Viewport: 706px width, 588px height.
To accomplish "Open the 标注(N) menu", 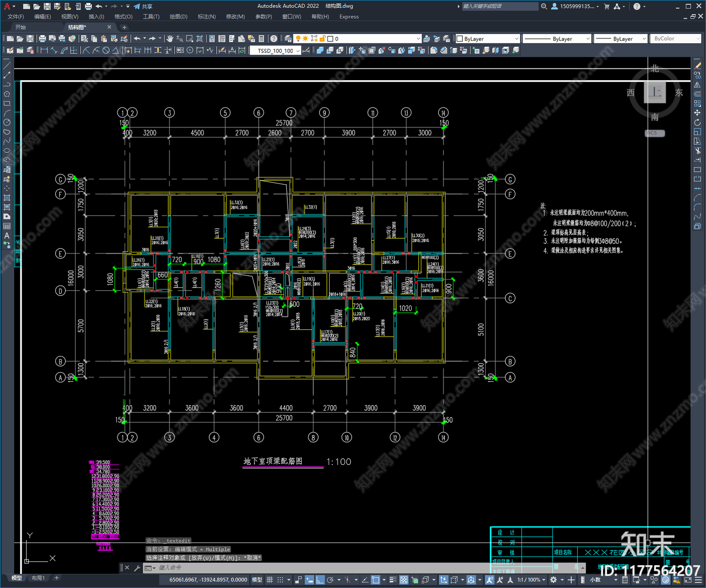I will point(207,16).
